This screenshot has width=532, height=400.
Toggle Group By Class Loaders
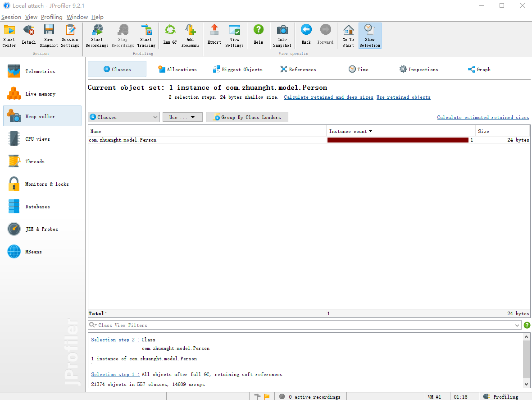click(247, 117)
